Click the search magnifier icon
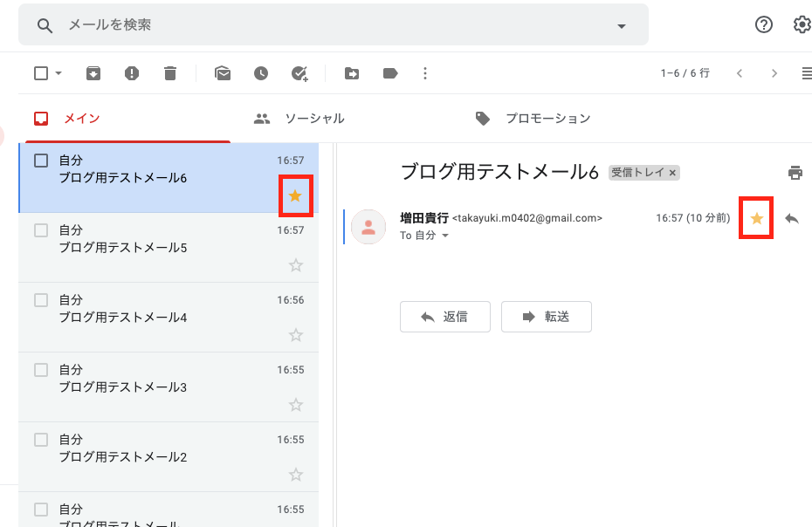The image size is (812, 527). click(45, 25)
